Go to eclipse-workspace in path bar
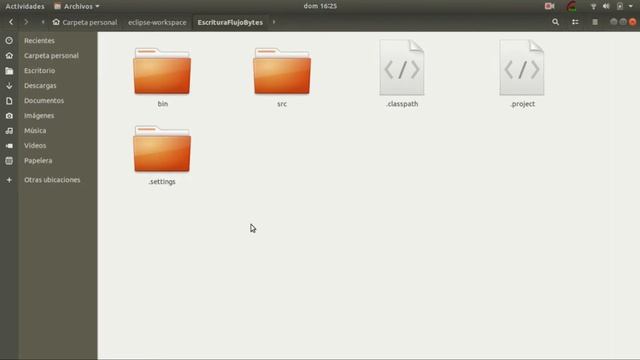This screenshot has height=360, width=640. (x=157, y=22)
